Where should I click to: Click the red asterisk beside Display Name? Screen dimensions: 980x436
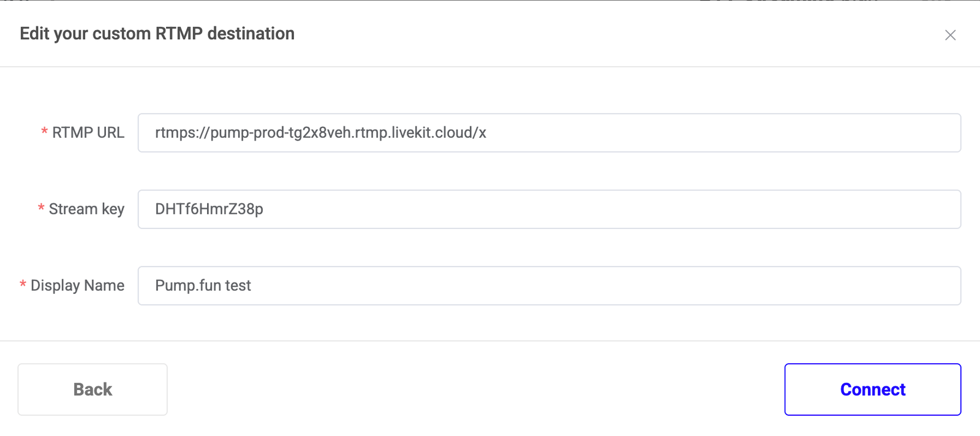pos(23,285)
